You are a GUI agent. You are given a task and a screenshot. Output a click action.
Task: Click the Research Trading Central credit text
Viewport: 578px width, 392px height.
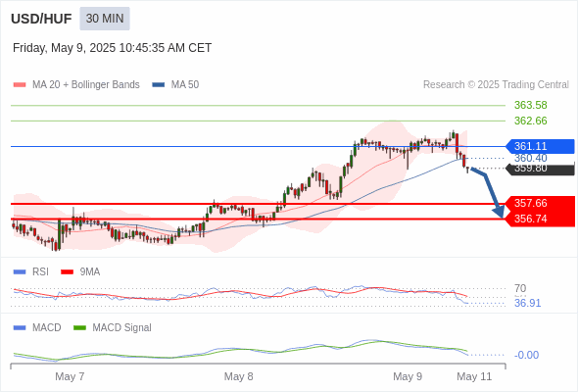point(496,85)
